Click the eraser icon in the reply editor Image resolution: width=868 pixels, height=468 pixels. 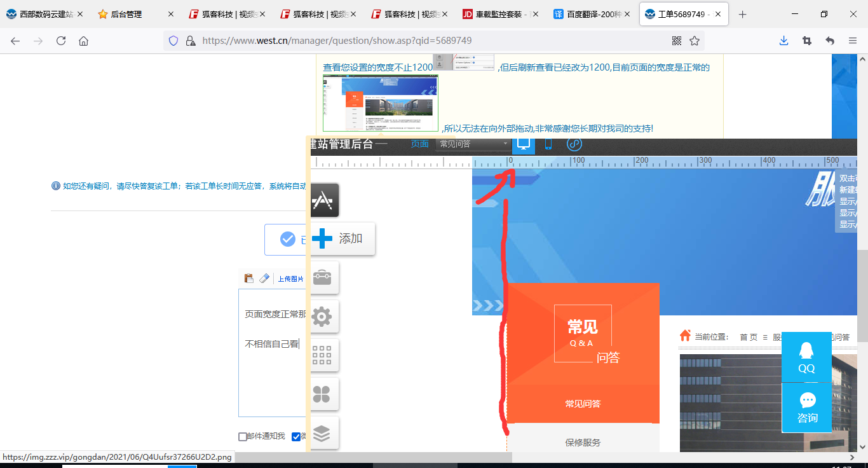coord(264,279)
